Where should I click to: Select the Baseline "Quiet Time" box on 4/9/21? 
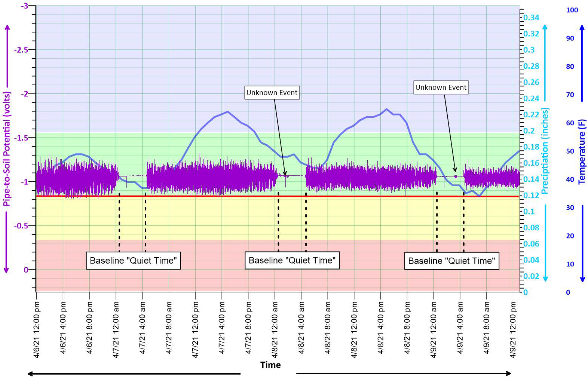451,261
